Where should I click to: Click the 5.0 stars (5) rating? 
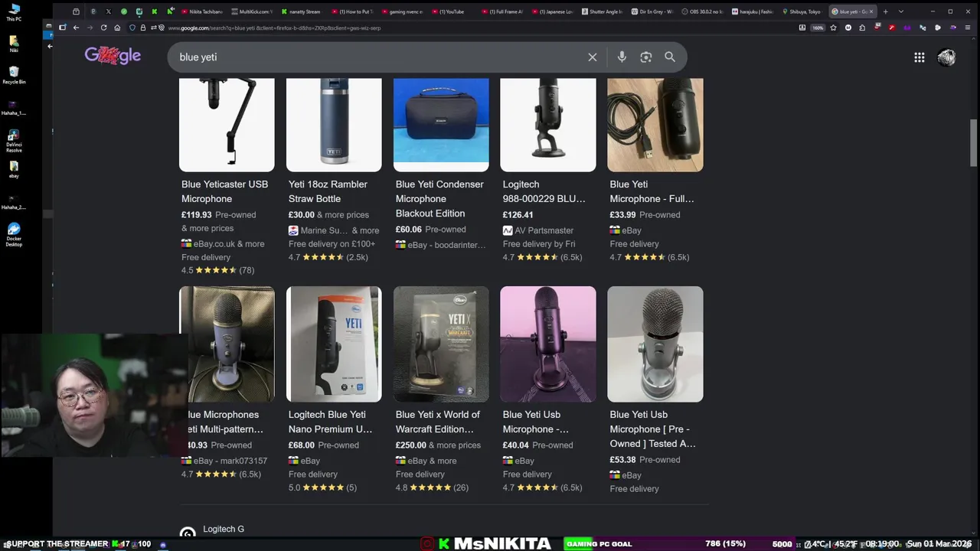(322, 487)
